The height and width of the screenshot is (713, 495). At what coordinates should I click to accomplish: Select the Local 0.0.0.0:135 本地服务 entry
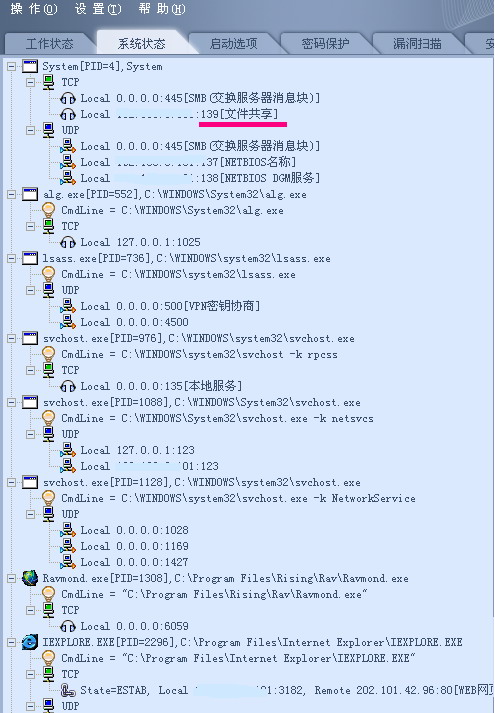[x=161, y=386]
